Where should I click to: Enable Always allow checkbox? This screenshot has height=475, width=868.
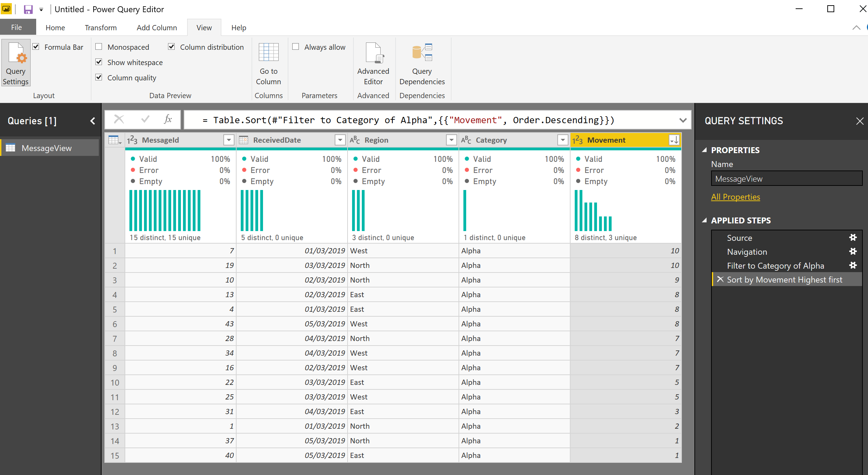click(x=296, y=47)
